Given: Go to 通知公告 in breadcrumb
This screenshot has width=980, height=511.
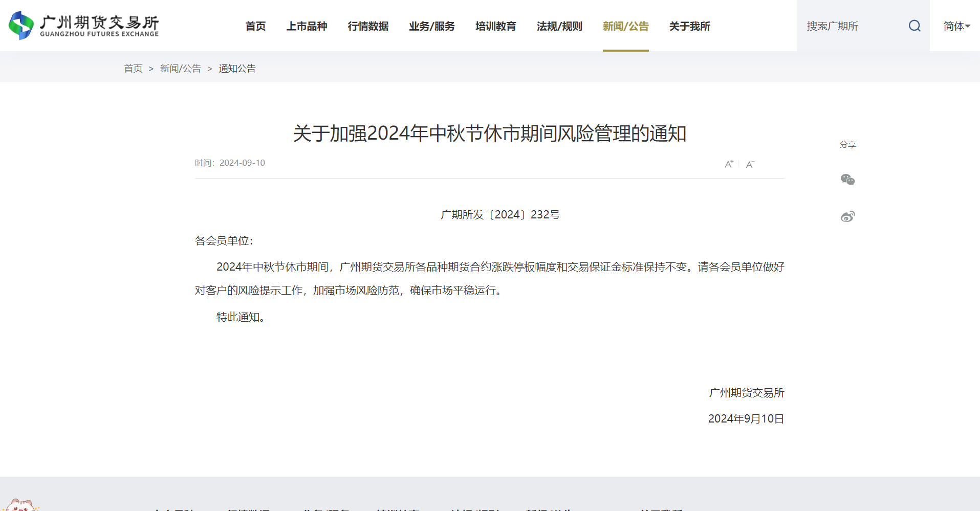Looking at the screenshot, I should (x=237, y=69).
